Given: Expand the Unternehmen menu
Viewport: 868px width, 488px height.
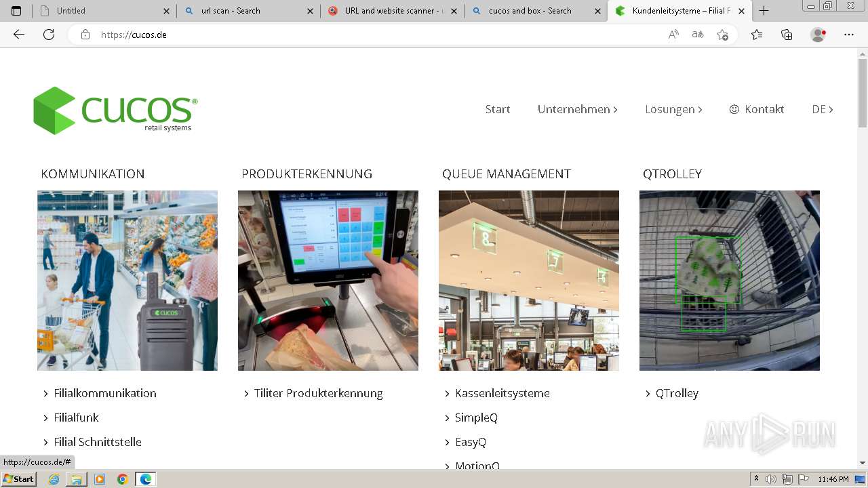Looking at the screenshot, I should coord(577,109).
